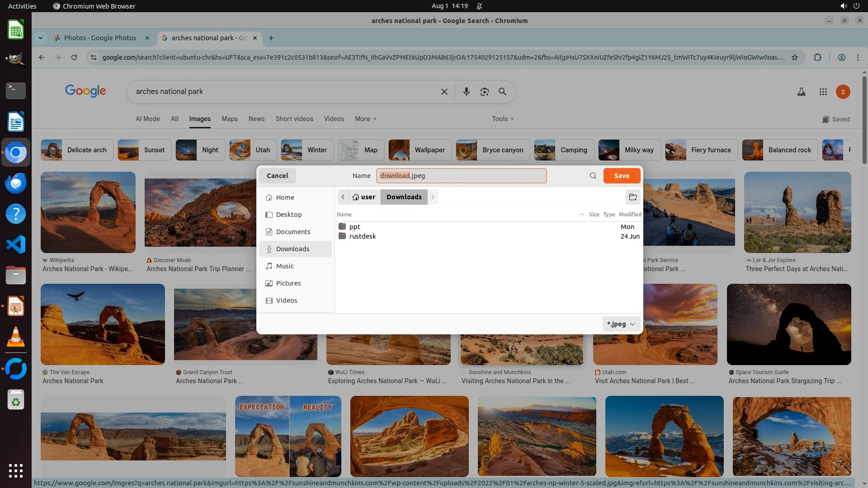Click the search by image camera icon

484,92
